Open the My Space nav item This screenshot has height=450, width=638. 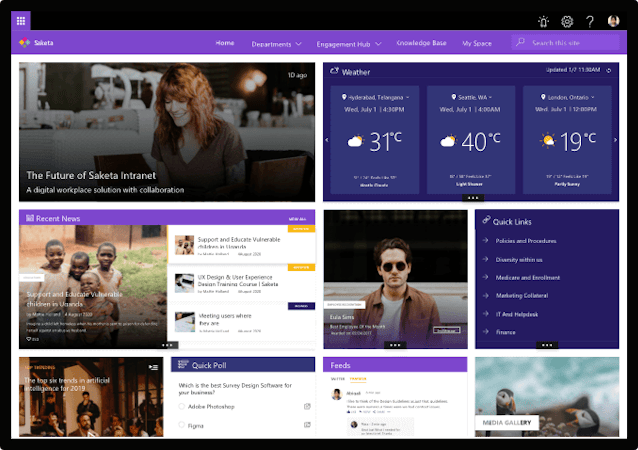click(x=477, y=43)
